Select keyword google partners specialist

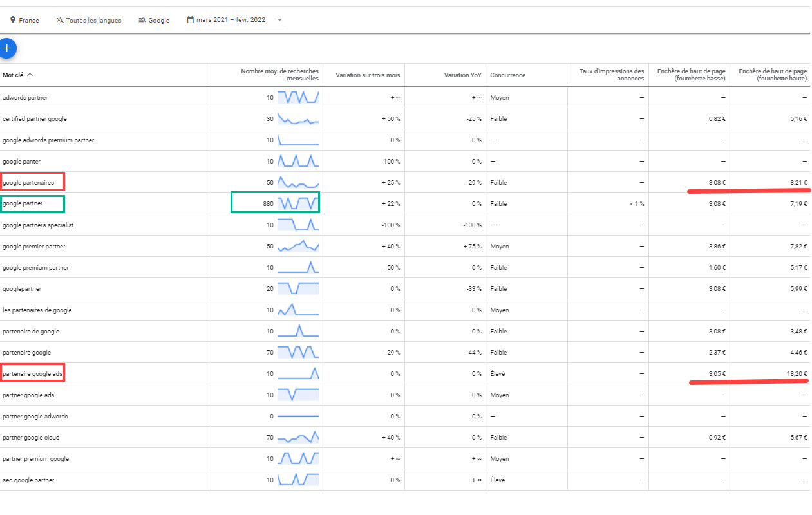tap(37, 225)
